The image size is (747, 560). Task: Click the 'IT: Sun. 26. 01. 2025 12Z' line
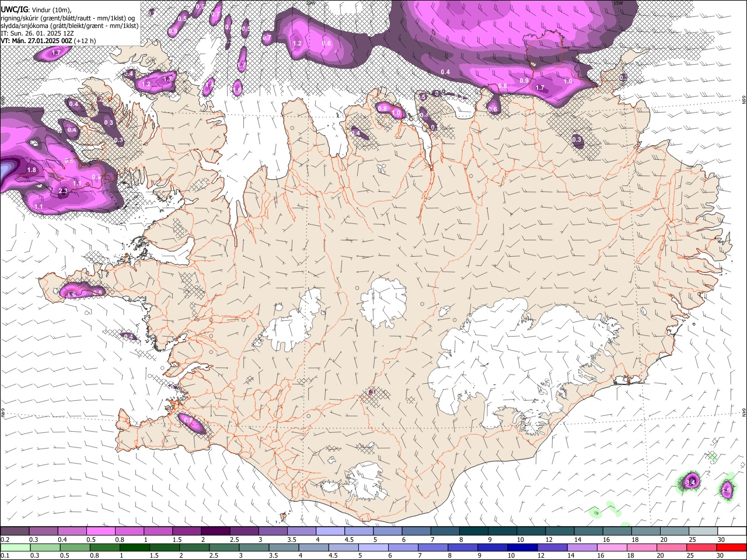(37, 33)
